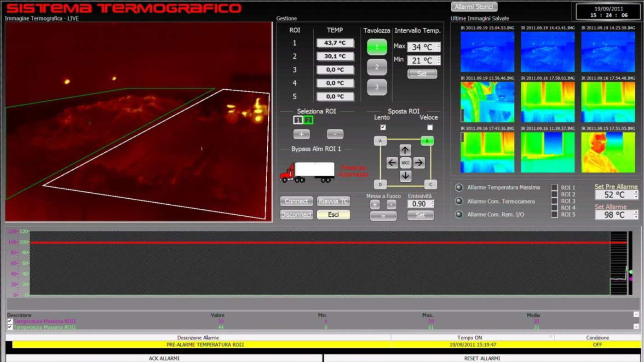Select corner A of the ROI

pos(380,141)
